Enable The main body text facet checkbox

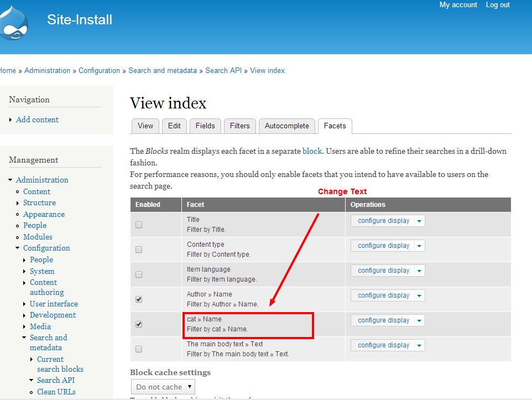tap(139, 349)
